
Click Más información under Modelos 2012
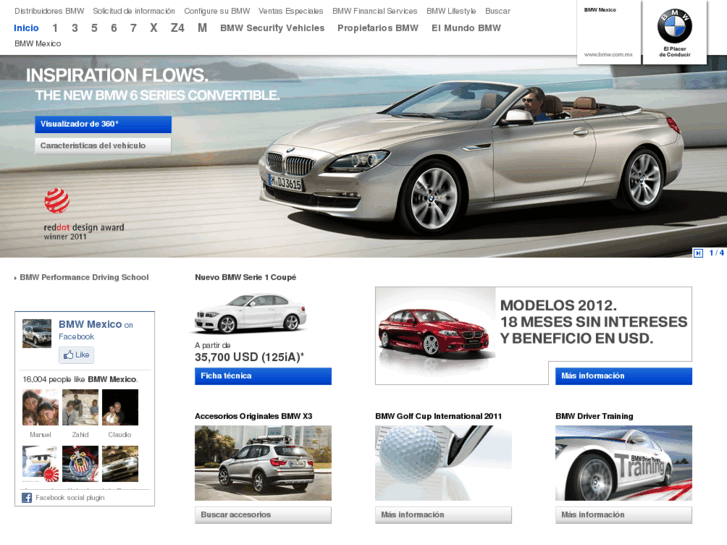[x=624, y=376]
